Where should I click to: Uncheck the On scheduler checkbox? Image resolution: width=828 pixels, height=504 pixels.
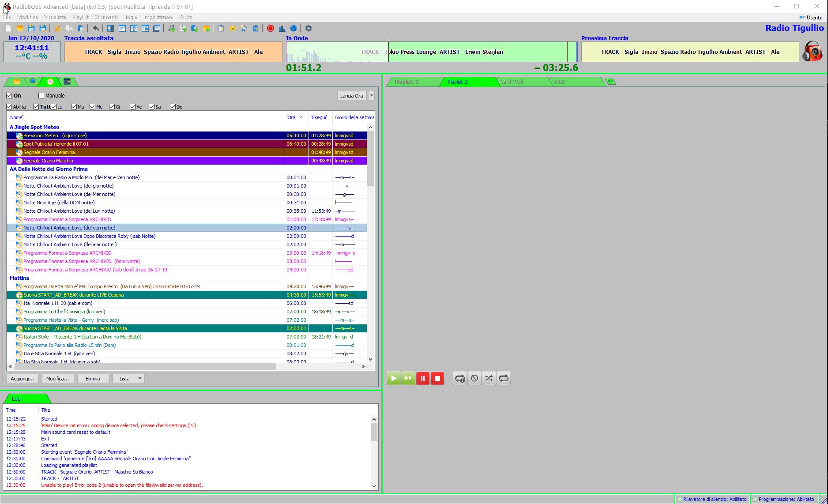[9, 95]
